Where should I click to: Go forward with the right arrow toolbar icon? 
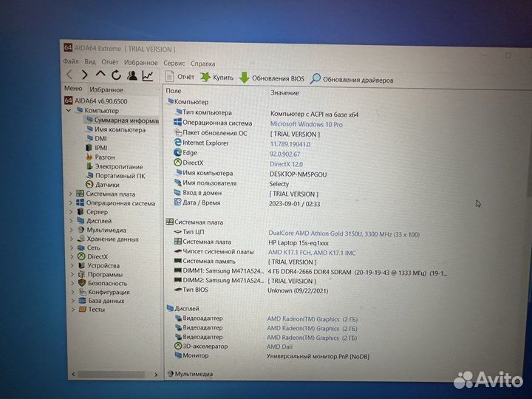(x=85, y=75)
